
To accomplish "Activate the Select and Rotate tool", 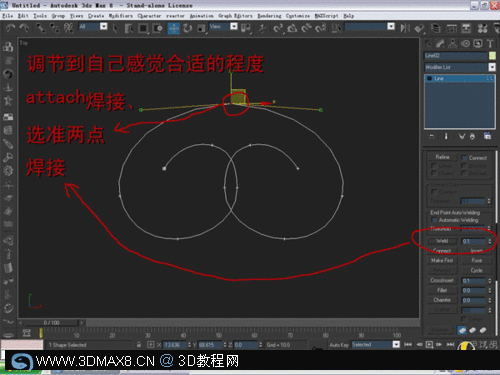I will tap(188, 28).
